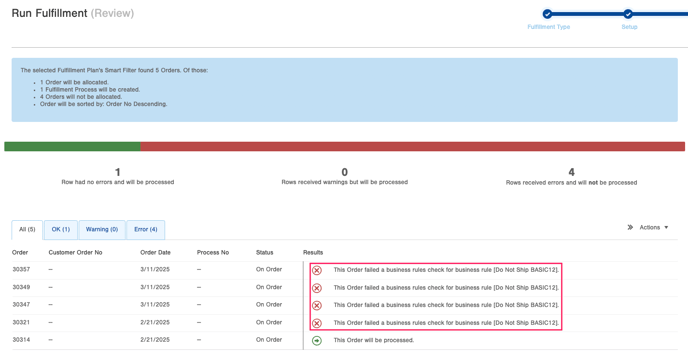
Task: Switch to the Error (4) tab
Action: 146,230
